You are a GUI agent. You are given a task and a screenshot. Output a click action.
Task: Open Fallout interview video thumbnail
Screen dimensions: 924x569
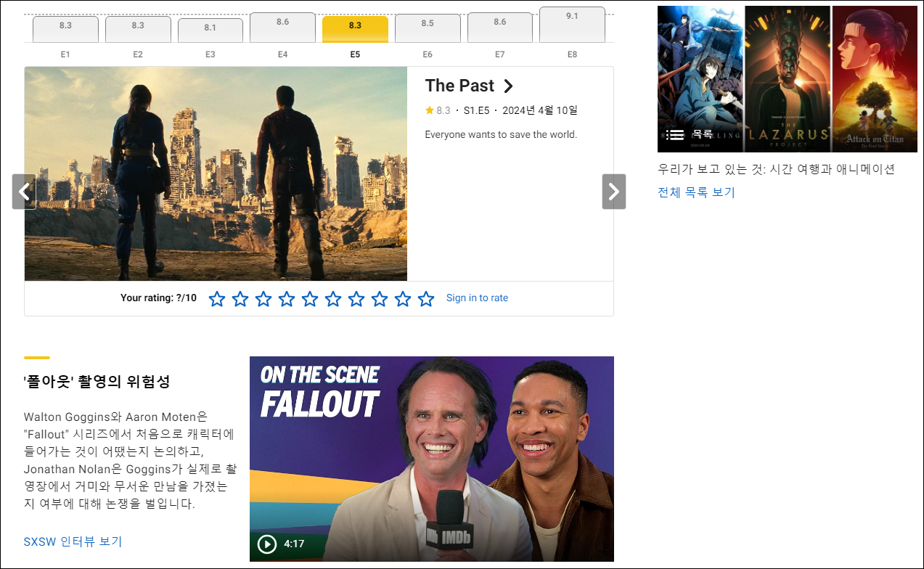tap(432, 459)
